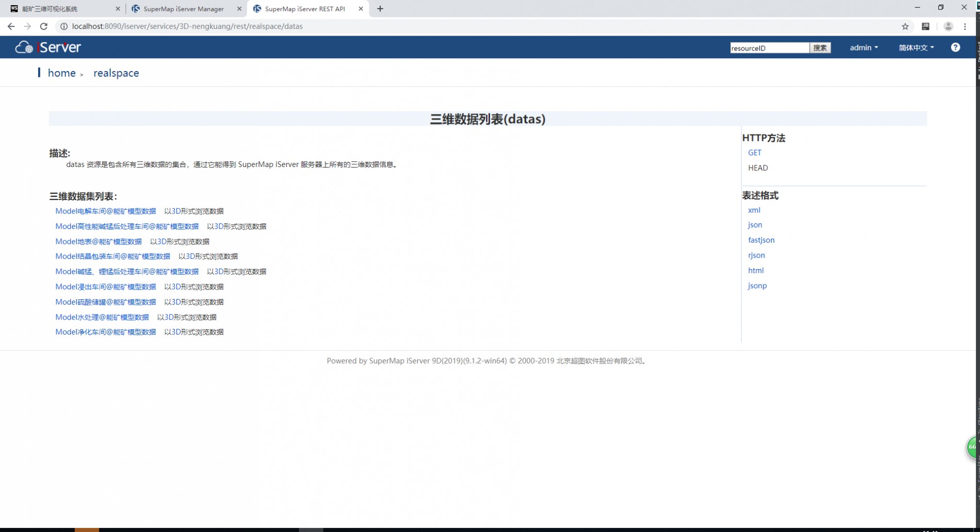Click 以3D形式浏览数据 beside Model地表
980x532 pixels.
click(179, 242)
